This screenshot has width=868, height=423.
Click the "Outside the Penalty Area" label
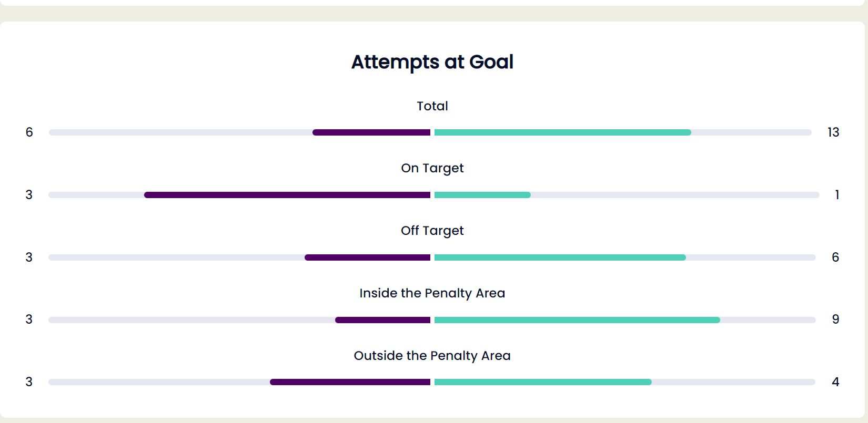coord(432,356)
